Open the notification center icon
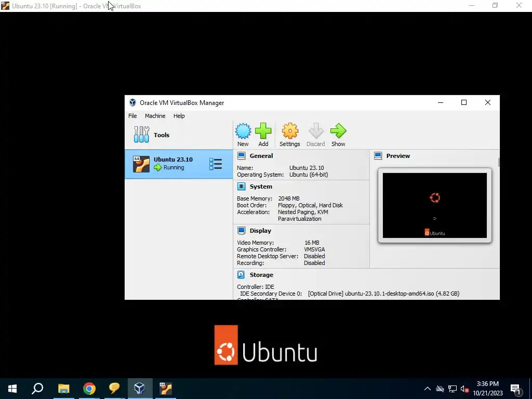 pyautogui.click(x=516, y=389)
